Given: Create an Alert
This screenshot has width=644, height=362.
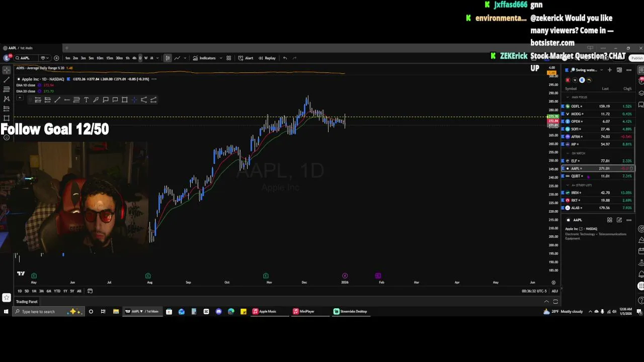Looking at the screenshot, I should [x=246, y=58].
